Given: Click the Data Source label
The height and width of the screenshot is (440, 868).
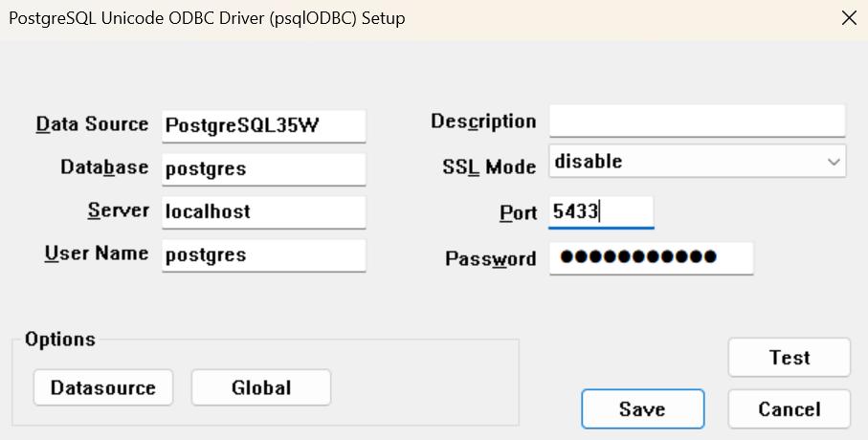Looking at the screenshot, I should (93, 124).
